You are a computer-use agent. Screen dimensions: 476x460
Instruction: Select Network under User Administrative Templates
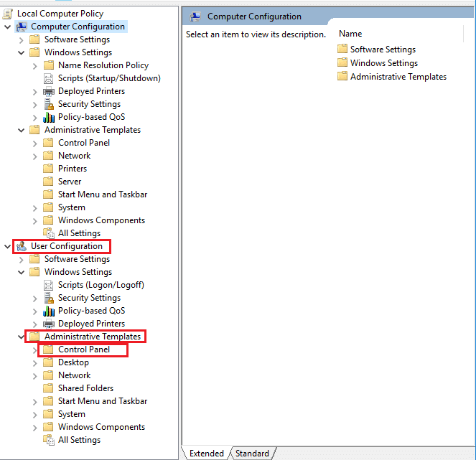coord(75,375)
